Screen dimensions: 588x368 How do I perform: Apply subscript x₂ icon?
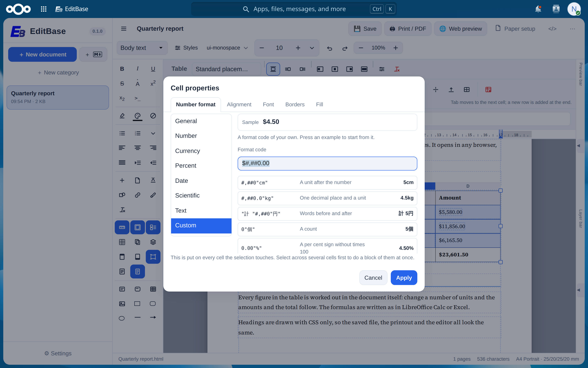[x=122, y=98]
